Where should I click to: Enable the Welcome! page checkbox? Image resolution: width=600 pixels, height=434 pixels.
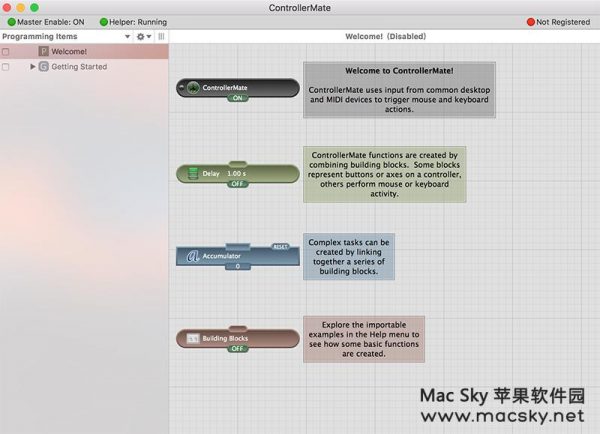tap(6, 52)
